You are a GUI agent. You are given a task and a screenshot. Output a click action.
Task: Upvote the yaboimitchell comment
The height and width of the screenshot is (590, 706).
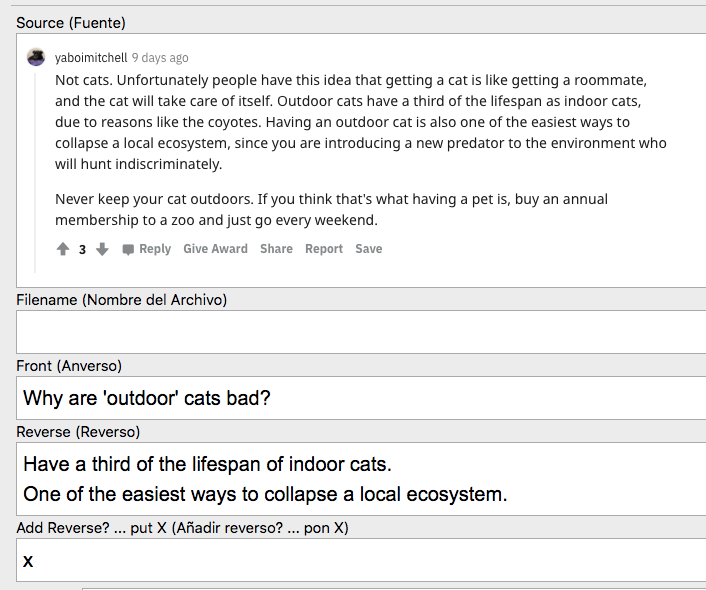(63, 249)
